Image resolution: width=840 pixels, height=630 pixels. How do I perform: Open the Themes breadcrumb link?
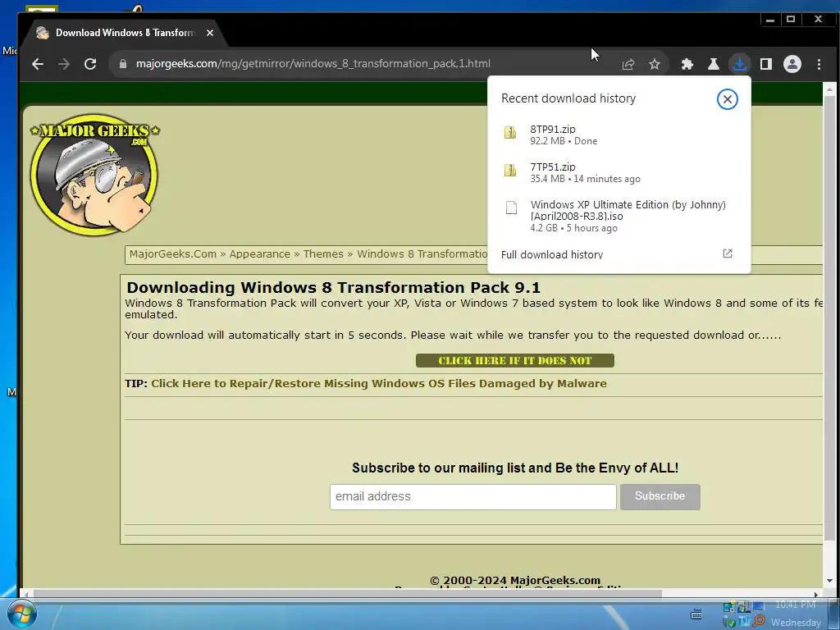click(x=323, y=254)
